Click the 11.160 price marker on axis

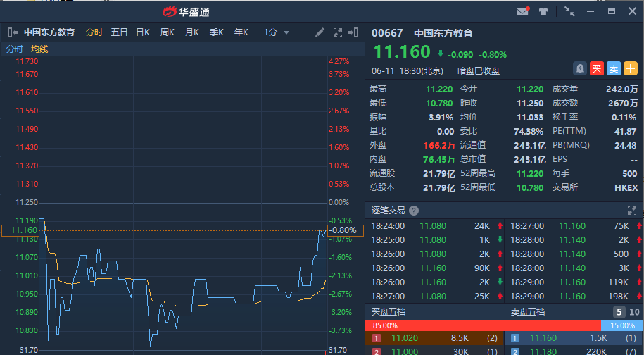[x=20, y=230]
